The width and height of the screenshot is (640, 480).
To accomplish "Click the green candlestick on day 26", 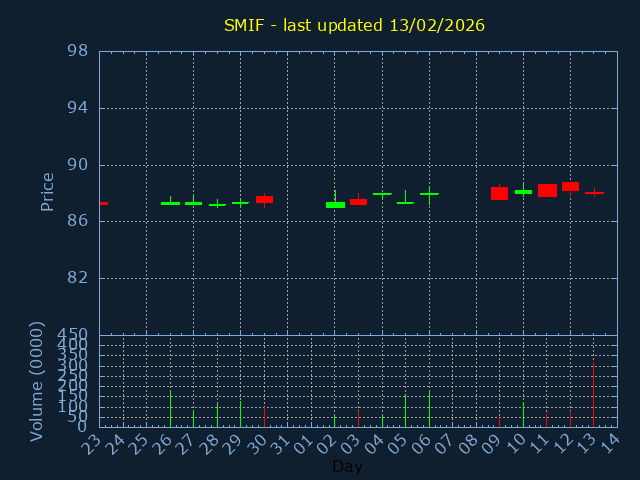I will tap(170, 203).
